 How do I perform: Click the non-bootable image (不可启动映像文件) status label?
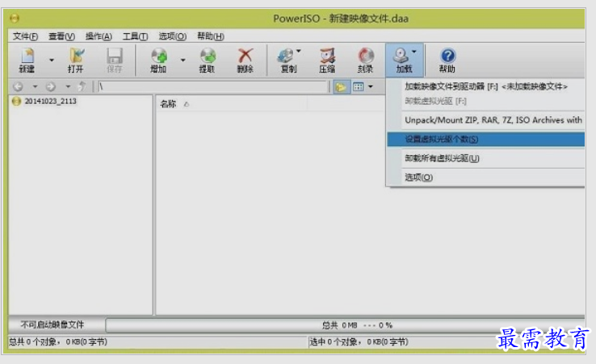click(52, 325)
